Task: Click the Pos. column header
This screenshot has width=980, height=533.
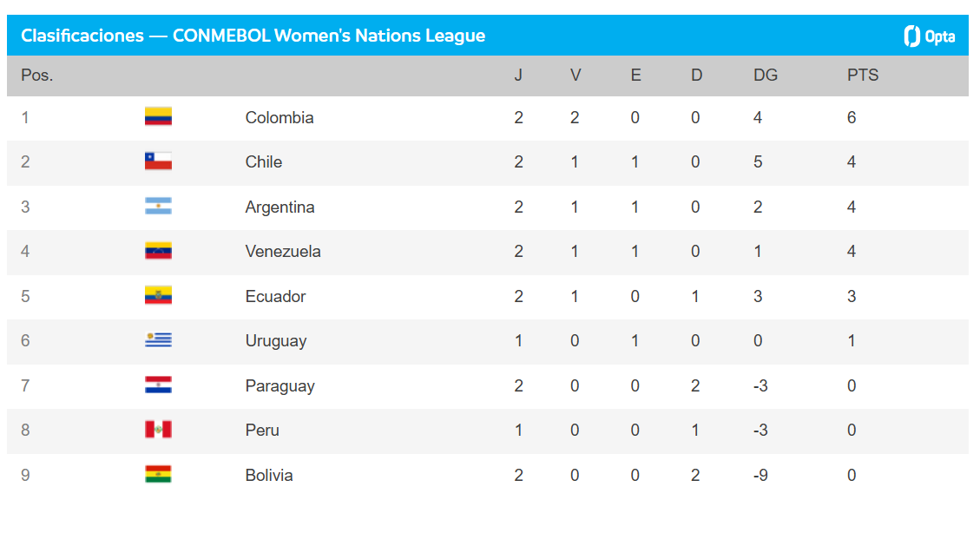Action: point(36,76)
